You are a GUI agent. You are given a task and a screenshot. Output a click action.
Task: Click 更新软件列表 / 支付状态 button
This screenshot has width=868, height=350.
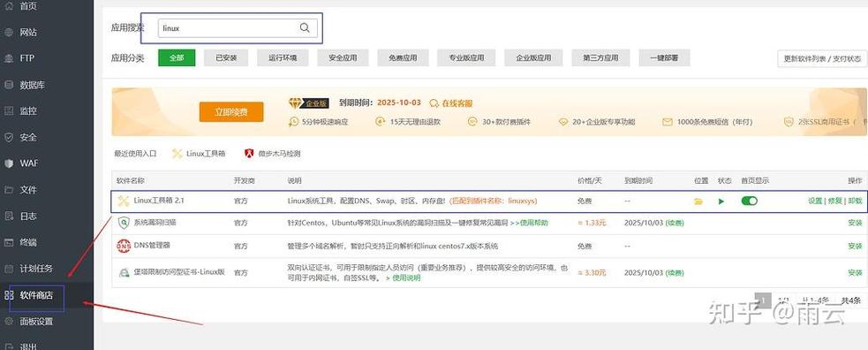822,58
